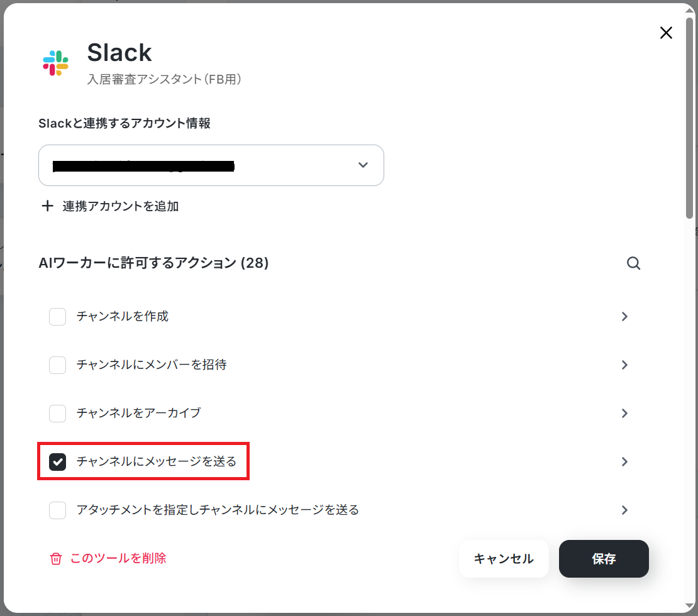The image size is (698, 616).
Task: Check チャンネルにメンバーを招待 option
Action: (x=57, y=365)
